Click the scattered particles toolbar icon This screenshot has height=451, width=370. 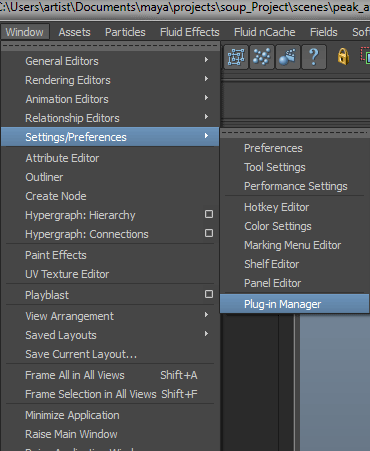point(262,57)
